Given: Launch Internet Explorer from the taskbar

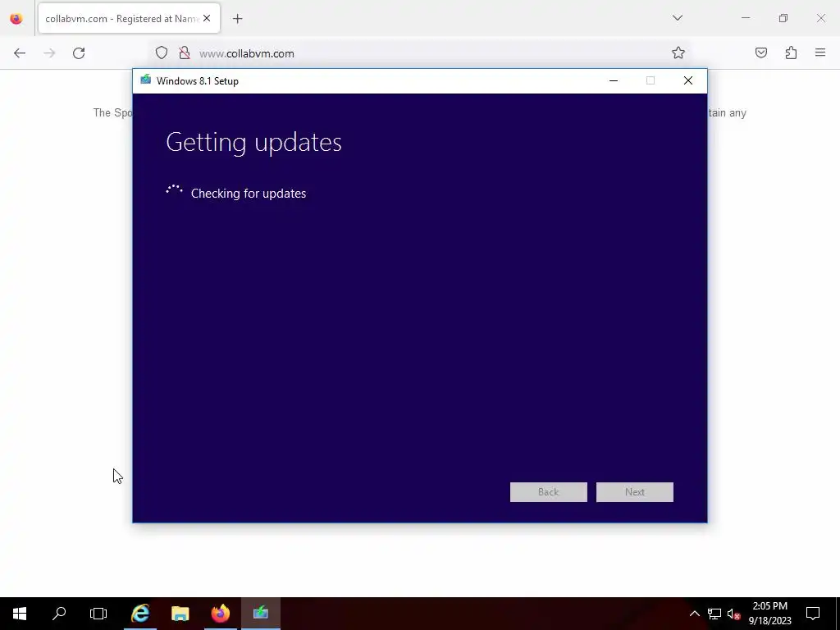Looking at the screenshot, I should (140, 614).
